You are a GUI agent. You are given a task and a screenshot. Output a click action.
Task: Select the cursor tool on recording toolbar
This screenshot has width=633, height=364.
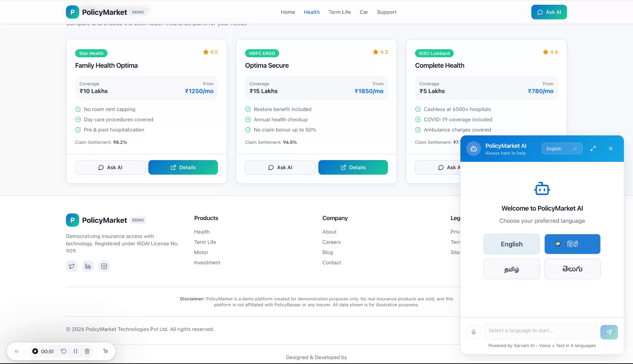[x=106, y=351]
